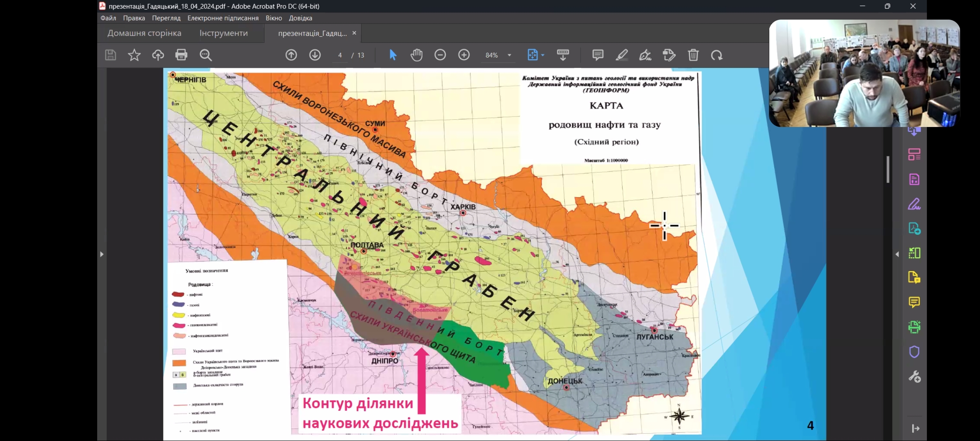
Task: Expand the fit page options dropdown
Action: (543, 55)
